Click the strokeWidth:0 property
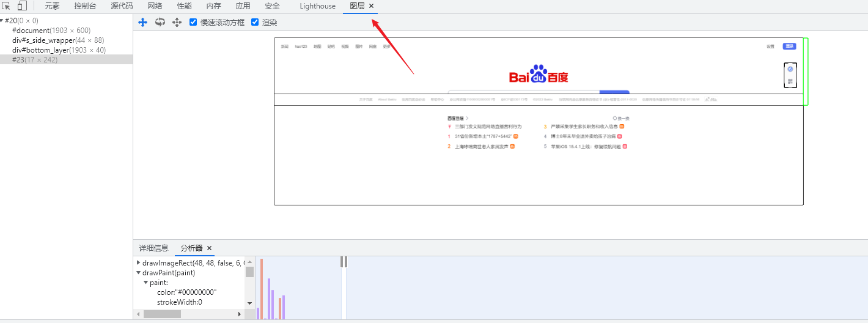The width and height of the screenshot is (868, 323). [179, 302]
